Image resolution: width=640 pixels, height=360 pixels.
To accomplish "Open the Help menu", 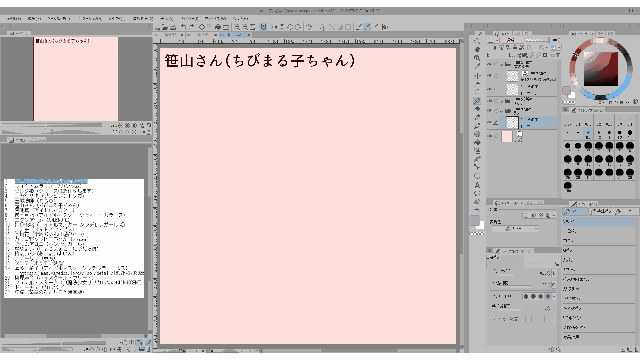I will pyautogui.click(x=240, y=18).
